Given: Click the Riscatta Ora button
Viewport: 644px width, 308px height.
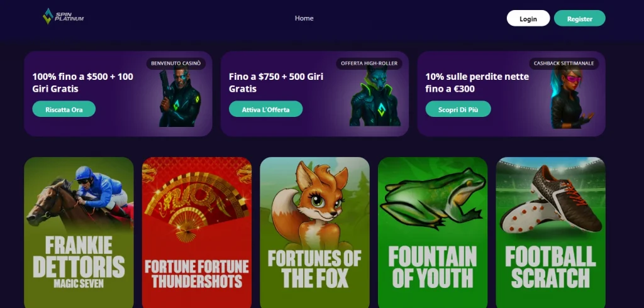Looking at the screenshot, I should (x=64, y=109).
